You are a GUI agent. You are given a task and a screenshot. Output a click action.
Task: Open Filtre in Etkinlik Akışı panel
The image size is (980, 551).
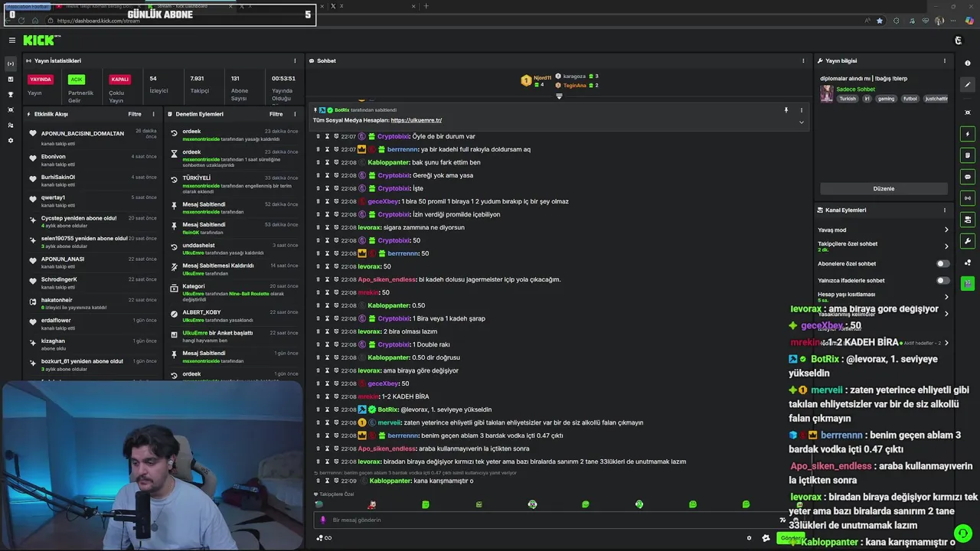135,114
